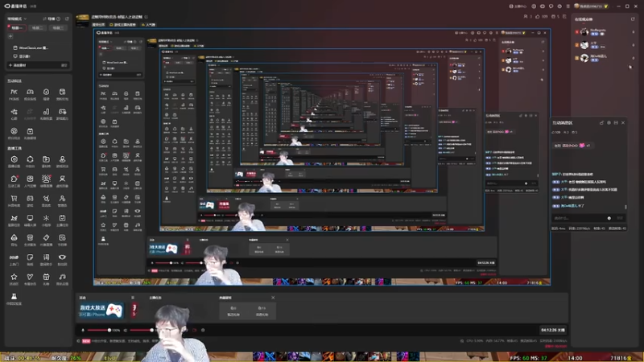Open the audience link-up icon beside PK

pyautogui.click(x=30, y=93)
